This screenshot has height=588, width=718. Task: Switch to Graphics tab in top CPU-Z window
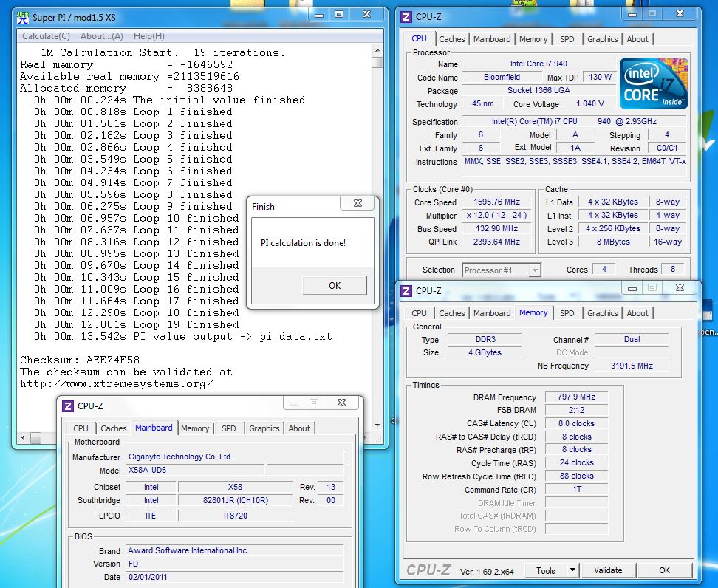coord(602,39)
